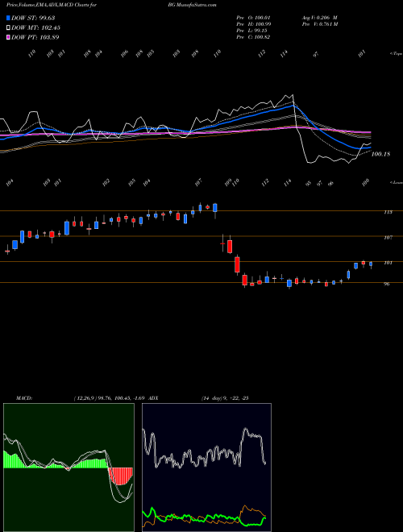The height and width of the screenshot is (532, 403).
Task: Click the 100.18 price label on EMA chart
Action: point(380,154)
